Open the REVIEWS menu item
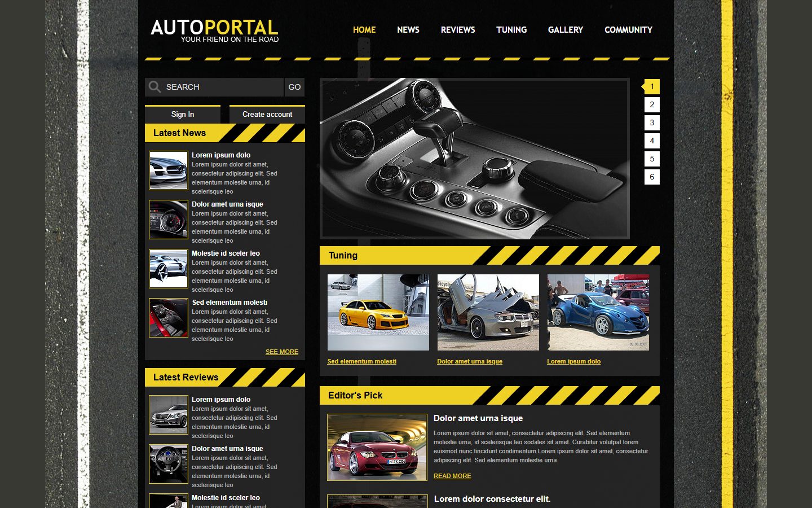Screen dimensions: 812x508 point(458,30)
